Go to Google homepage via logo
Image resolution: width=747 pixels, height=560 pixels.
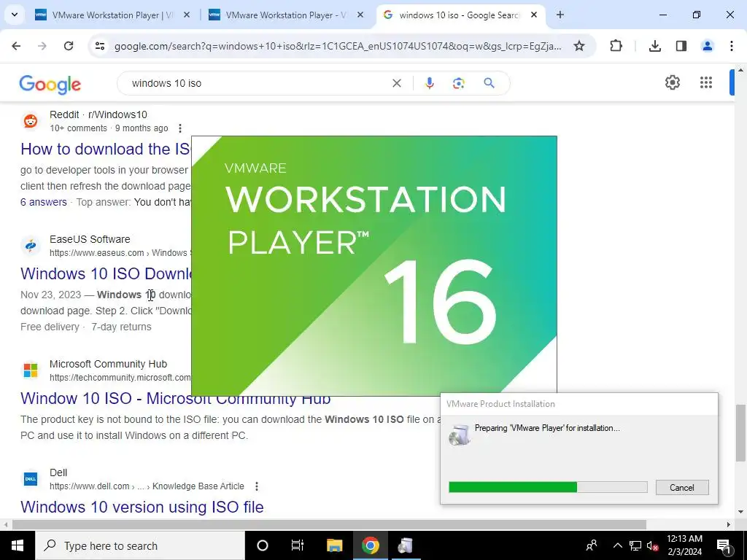click(x=50, y=85)
